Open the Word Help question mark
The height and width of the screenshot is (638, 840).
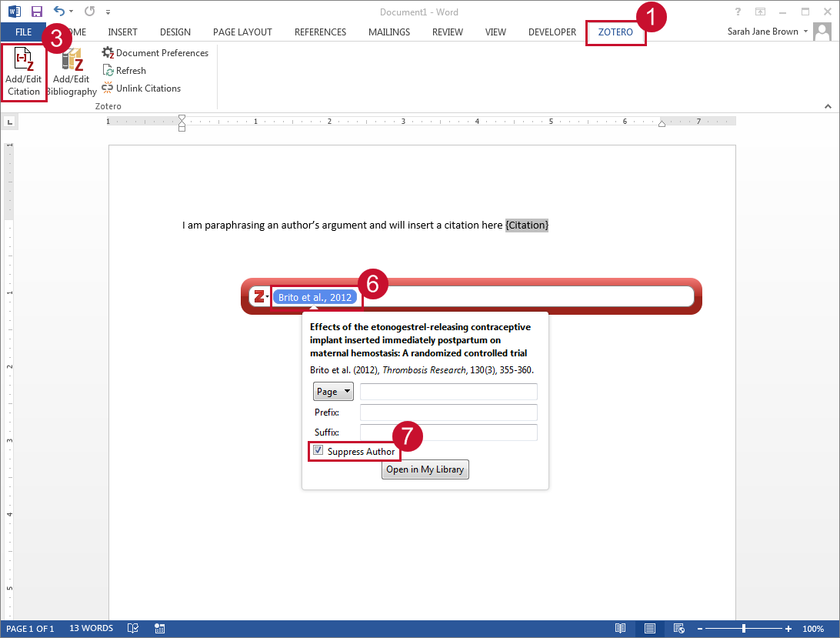pos(738,12)
